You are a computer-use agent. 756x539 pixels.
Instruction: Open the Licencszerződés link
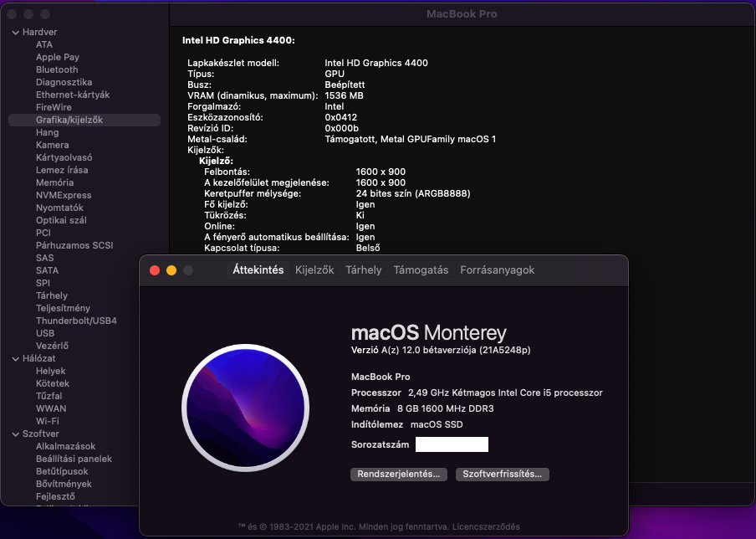pyautogui.click(x=486, y=527)
